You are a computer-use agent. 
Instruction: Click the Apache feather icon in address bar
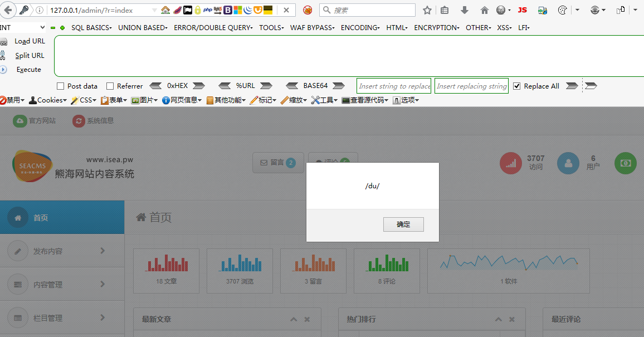(177, 10)
